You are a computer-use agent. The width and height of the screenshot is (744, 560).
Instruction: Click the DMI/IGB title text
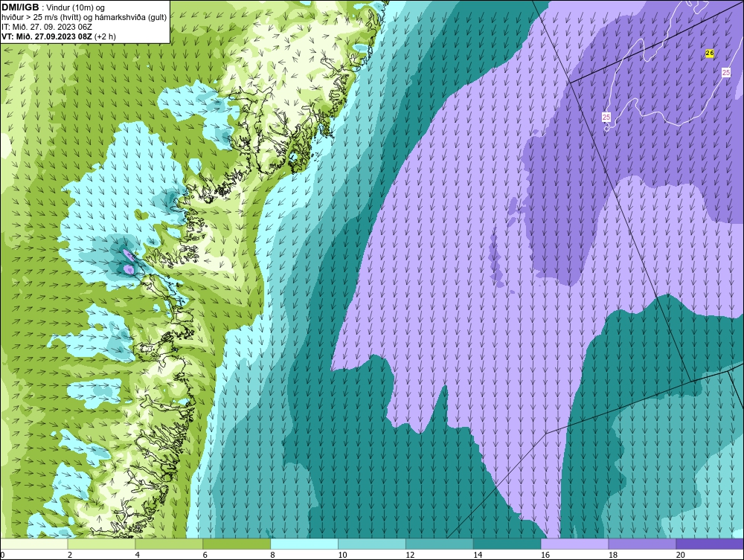[20, 7]
